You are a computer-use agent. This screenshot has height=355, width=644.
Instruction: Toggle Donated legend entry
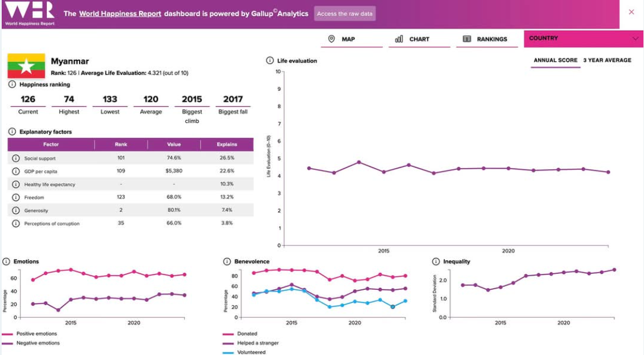coord(240,334)
